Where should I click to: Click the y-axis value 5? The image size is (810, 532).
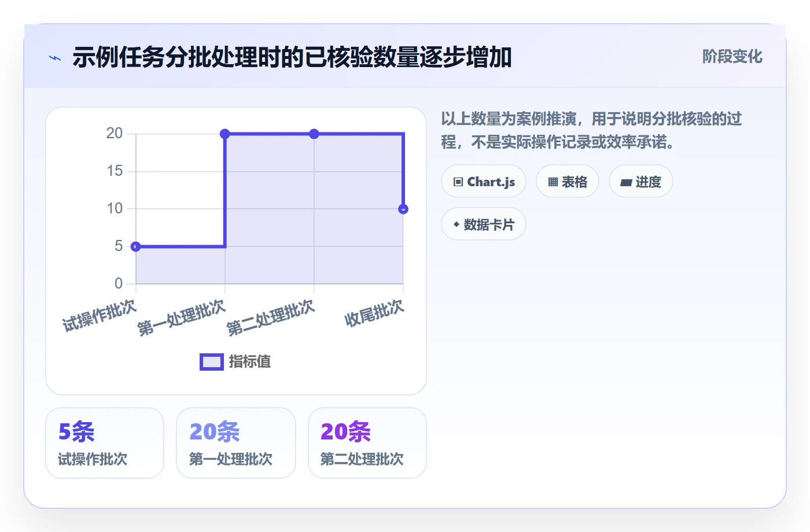[119, 246]
